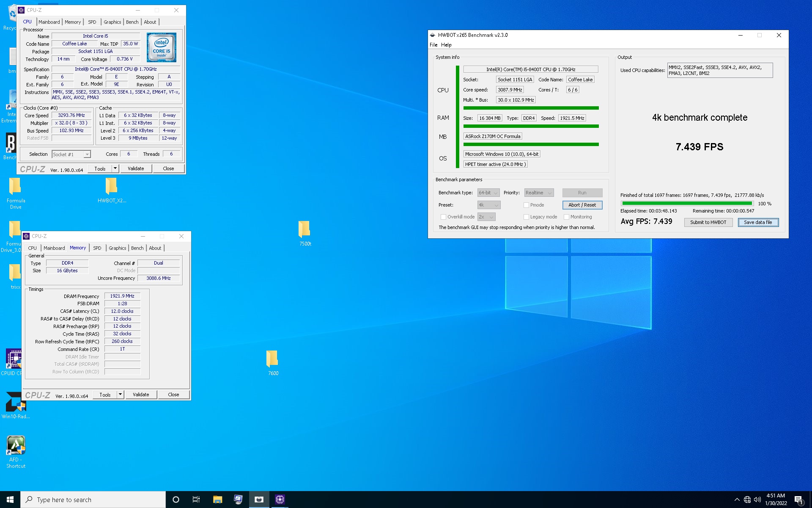Click Submit to HWBOT button
This screenshot has width=812, height=508.
pyautogui.click(x=708, y=222)
